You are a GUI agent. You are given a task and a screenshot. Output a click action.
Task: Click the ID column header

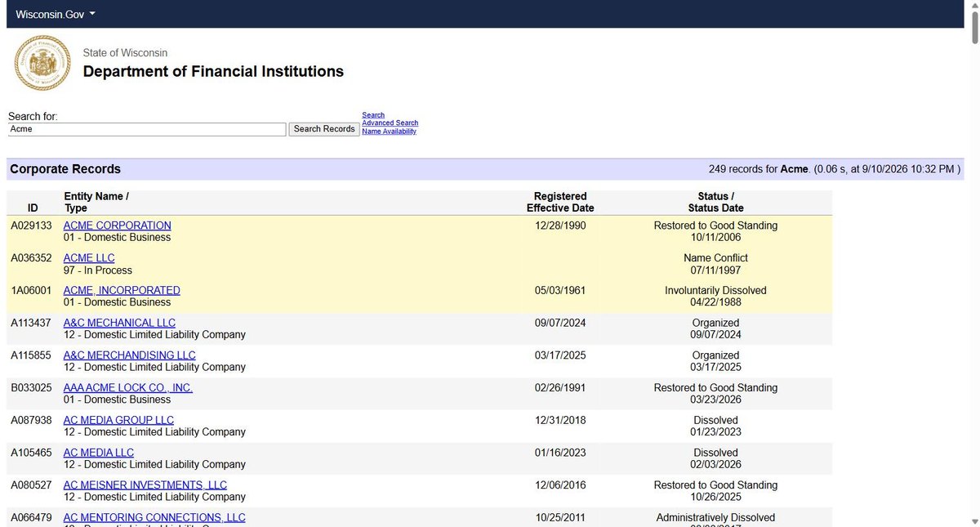tap(33, 208)
